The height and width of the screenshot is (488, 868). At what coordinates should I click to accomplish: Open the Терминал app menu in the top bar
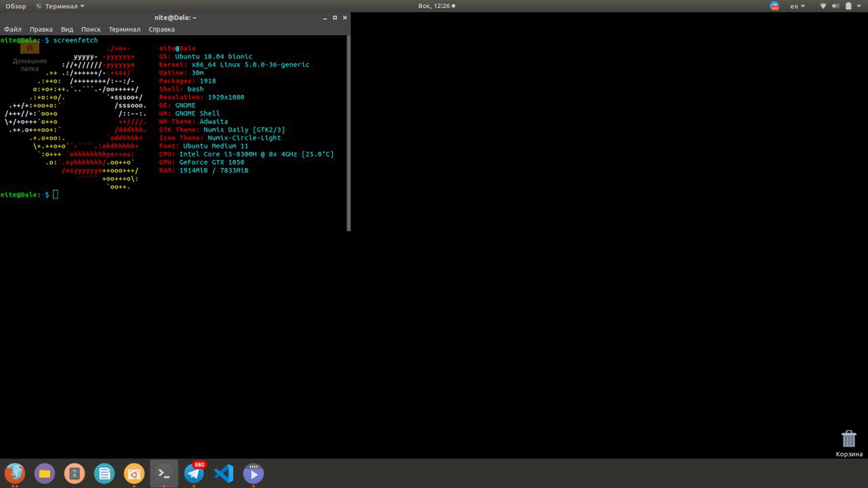60,6
